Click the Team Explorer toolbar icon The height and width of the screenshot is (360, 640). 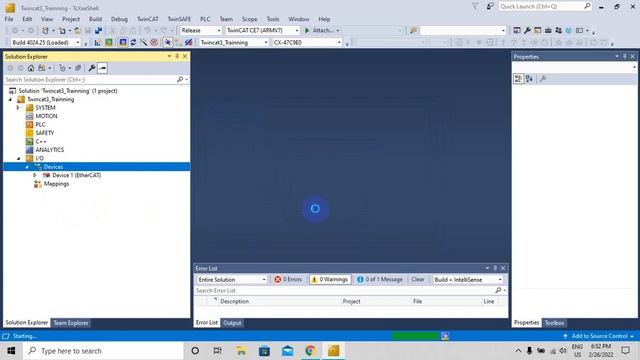[x=558, y=31]
